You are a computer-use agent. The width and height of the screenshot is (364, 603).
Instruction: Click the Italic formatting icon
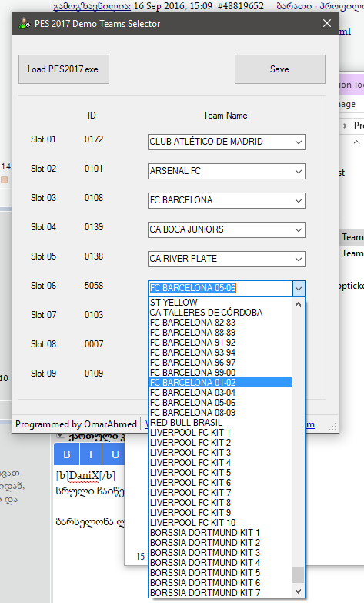91,454
